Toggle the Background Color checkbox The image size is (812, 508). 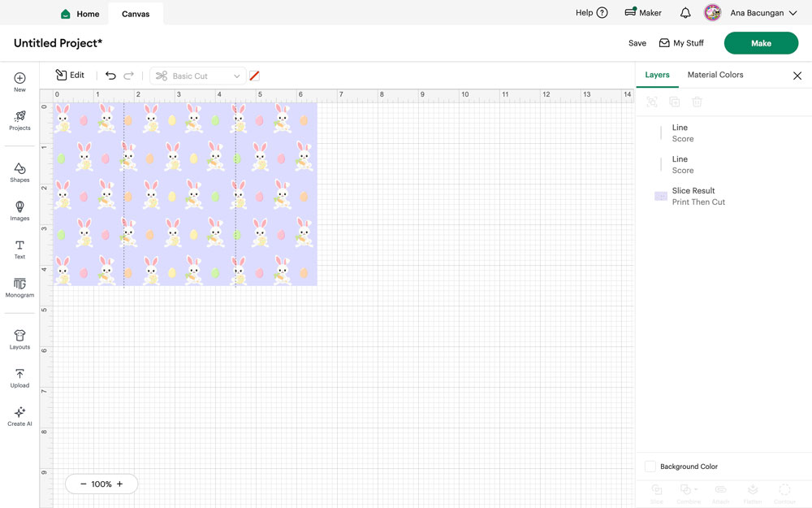(650, 466)
